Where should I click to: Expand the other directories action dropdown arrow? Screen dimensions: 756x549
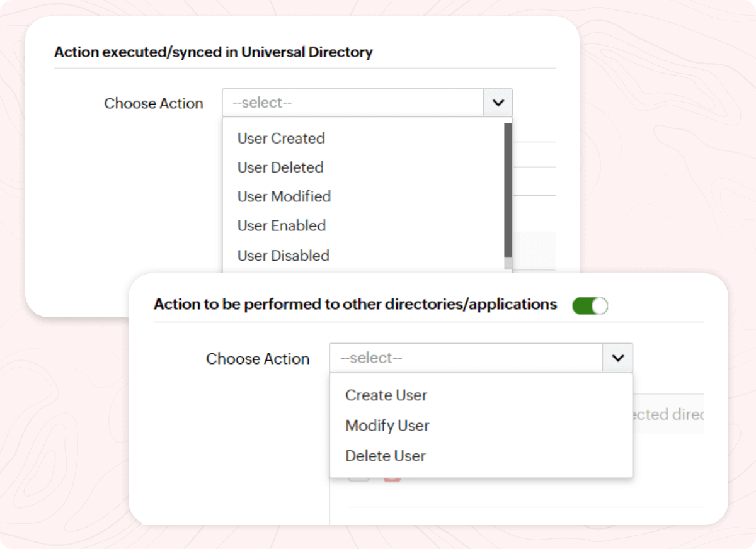click(x=617, y=358)
